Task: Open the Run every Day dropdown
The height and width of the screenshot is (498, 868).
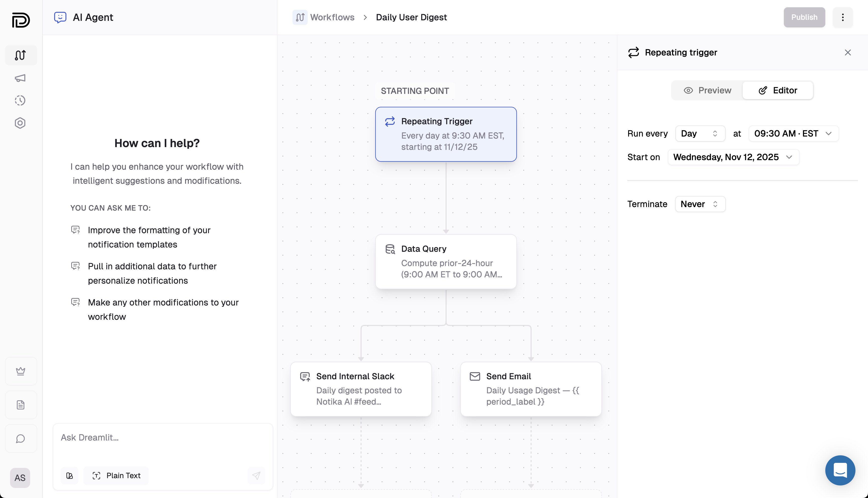Action: [700, 133]
